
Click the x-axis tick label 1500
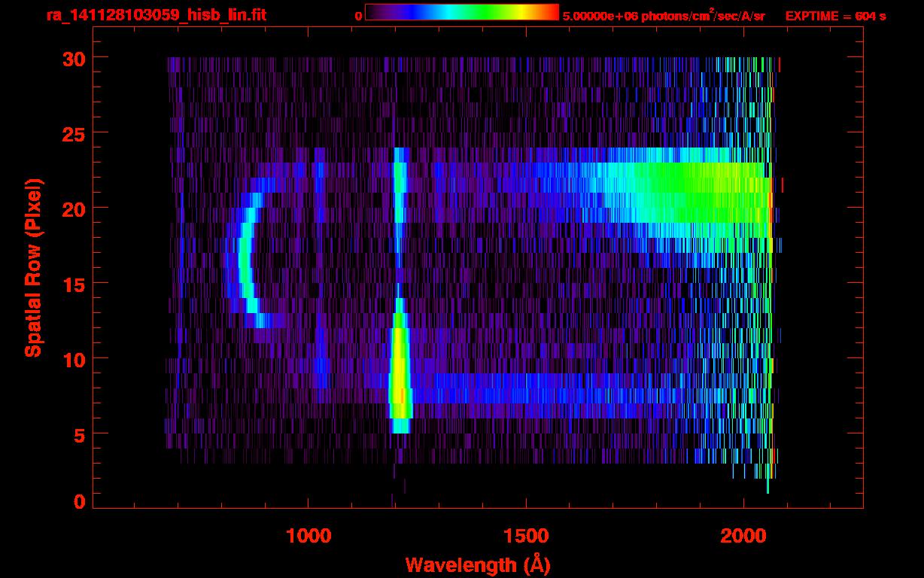coord(526,536)
